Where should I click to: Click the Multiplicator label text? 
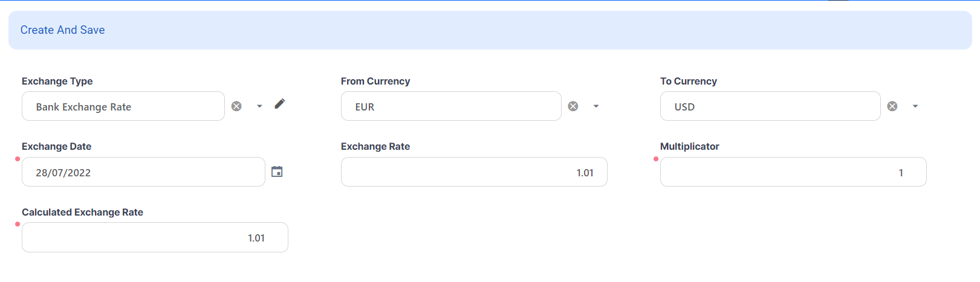[x=690, y=146]
